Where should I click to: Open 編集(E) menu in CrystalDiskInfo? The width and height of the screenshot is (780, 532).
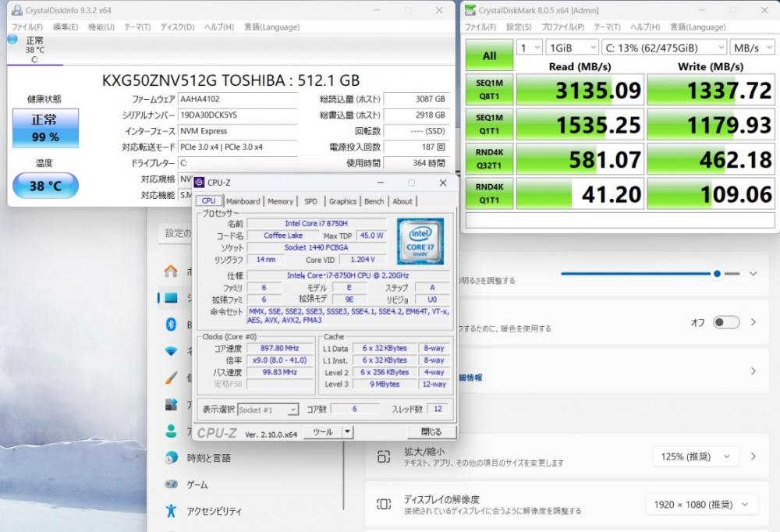[x=66, y=27]
